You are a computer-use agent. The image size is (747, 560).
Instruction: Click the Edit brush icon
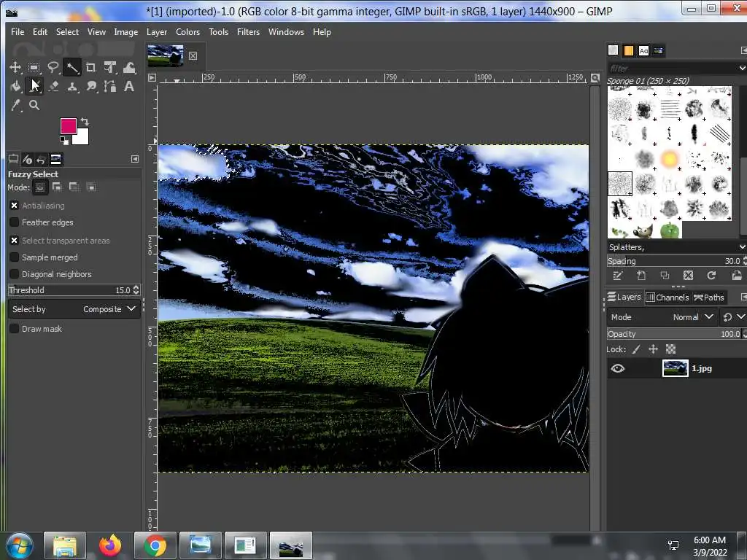tap(617, 276)
